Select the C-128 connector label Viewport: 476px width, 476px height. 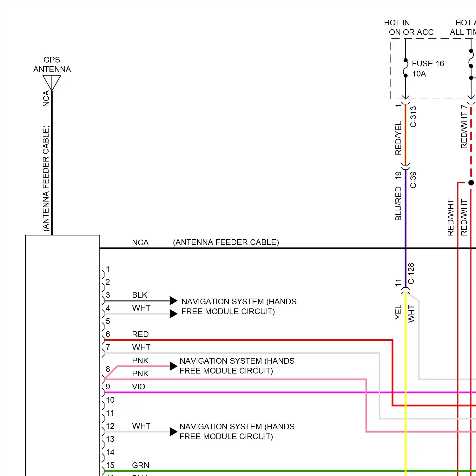point(411,274)
